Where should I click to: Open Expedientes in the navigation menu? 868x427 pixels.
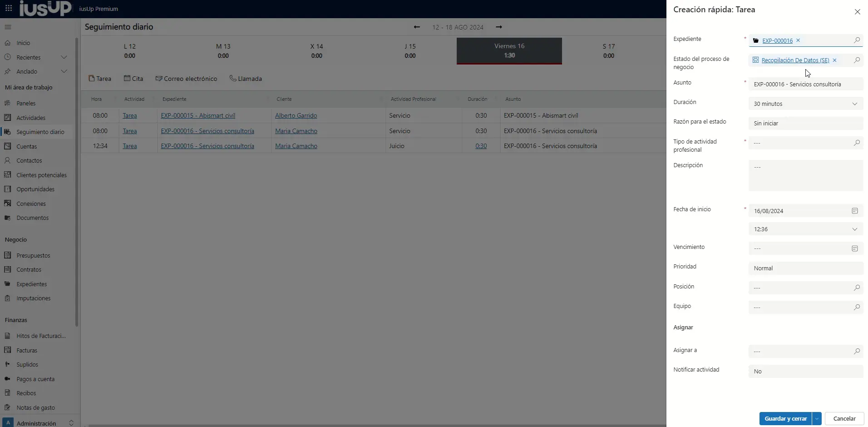(x=31, y=284)
